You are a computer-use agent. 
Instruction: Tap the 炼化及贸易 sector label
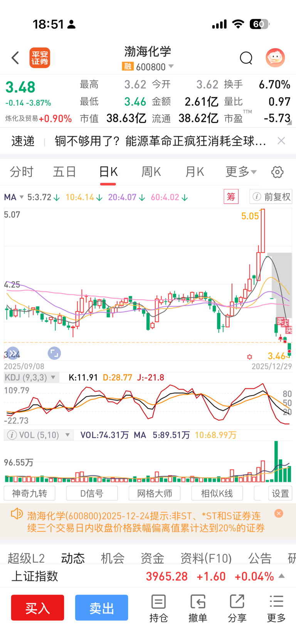coord(22,118)
